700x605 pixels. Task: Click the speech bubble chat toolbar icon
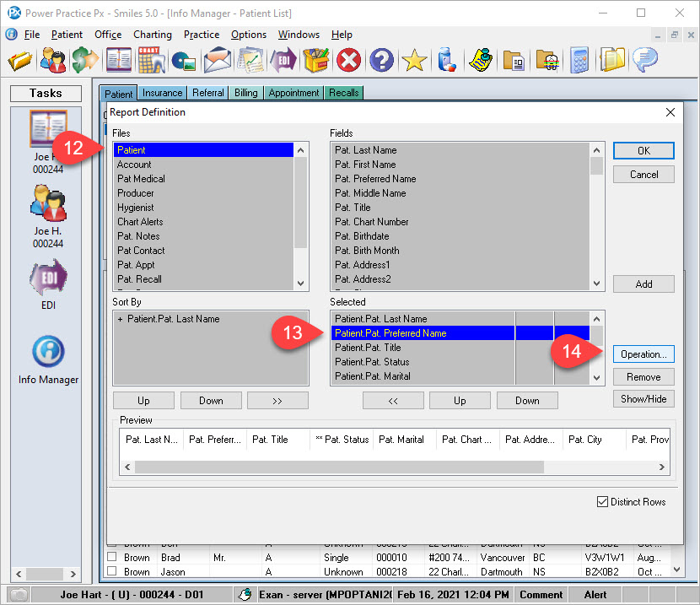[645, 60]
